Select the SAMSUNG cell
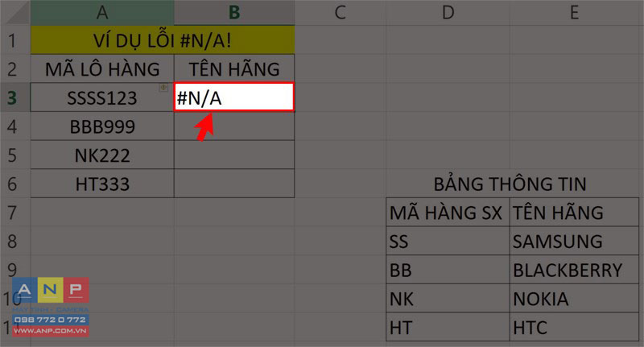 point(574,241)
